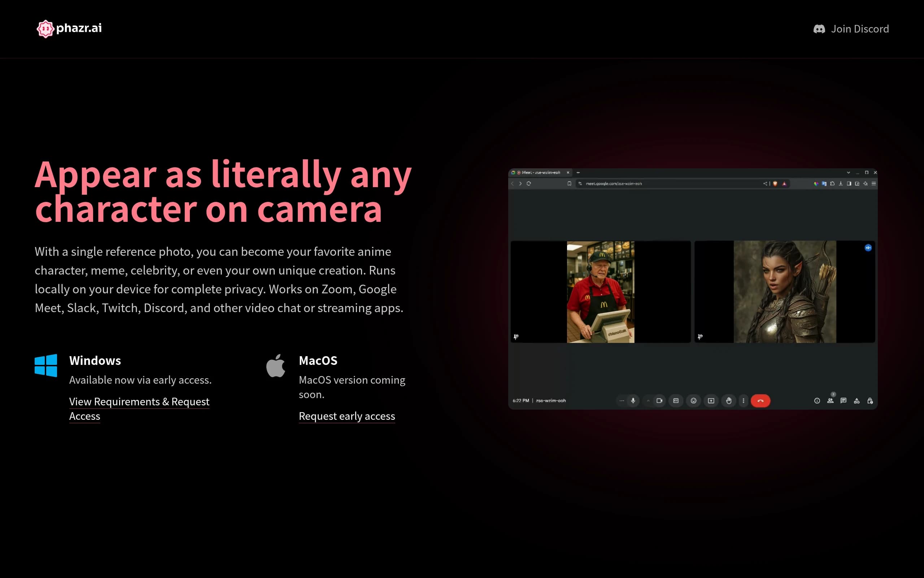
Task: Click the sparkle AI assistant toolbar icon
Action: click(x=865, y=184)
